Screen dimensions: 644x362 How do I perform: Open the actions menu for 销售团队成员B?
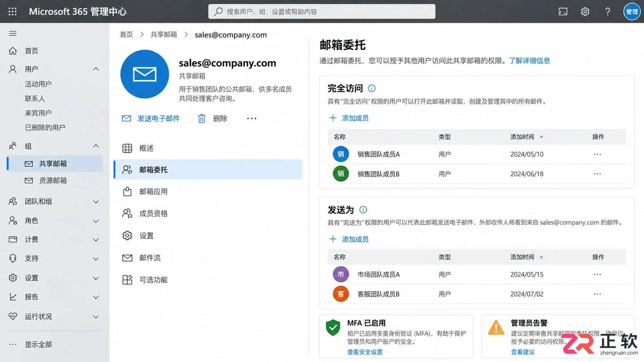point(597,174)
